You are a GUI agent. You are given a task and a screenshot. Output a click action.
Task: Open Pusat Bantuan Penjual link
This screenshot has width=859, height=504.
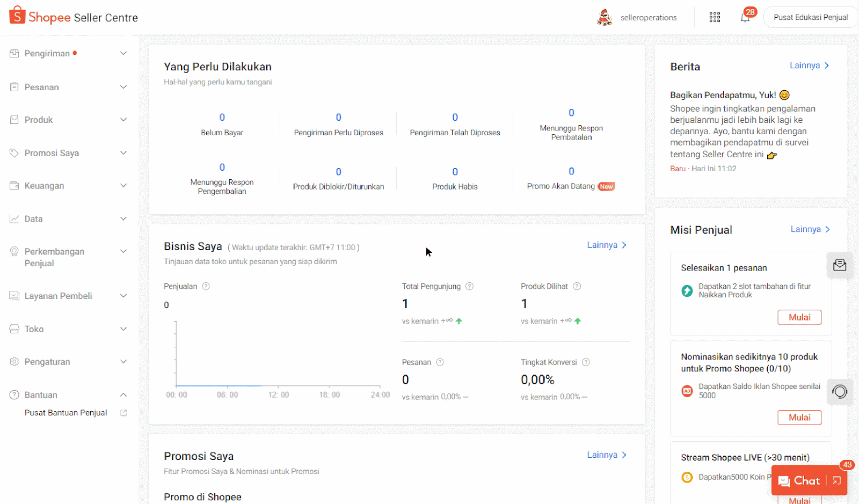pos(66,413)
